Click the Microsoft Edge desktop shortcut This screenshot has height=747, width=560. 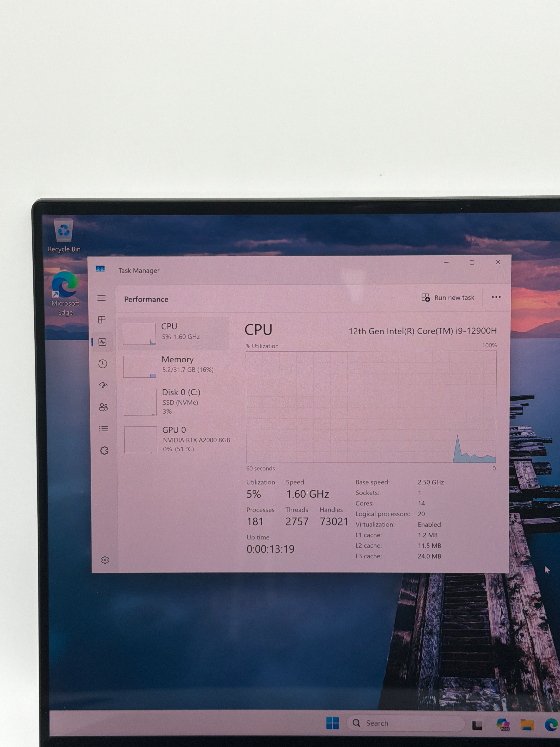(x=65, y=293)
